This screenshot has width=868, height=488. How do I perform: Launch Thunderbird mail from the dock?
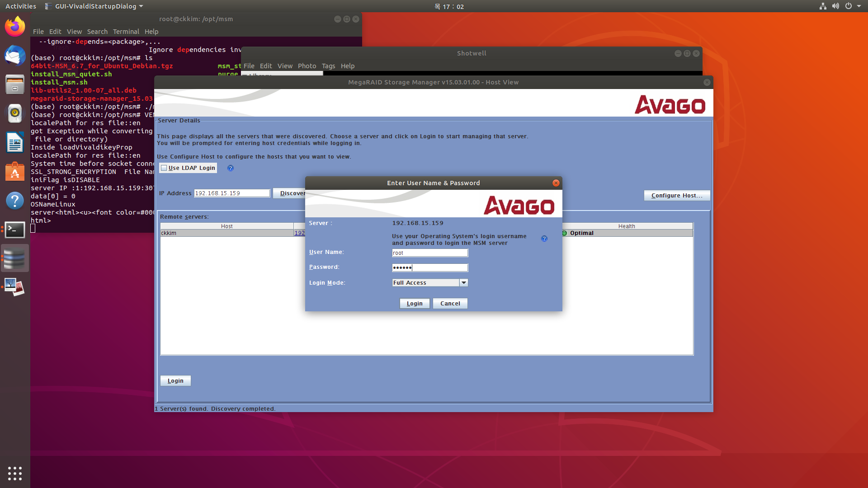click(x=15, y=56)
